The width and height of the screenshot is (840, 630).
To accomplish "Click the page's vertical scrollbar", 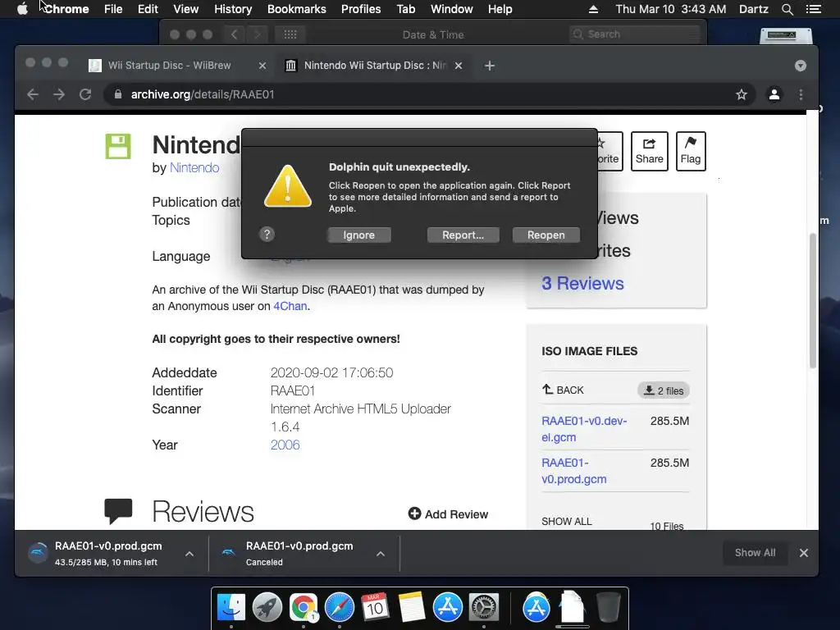I will point(813,301).
